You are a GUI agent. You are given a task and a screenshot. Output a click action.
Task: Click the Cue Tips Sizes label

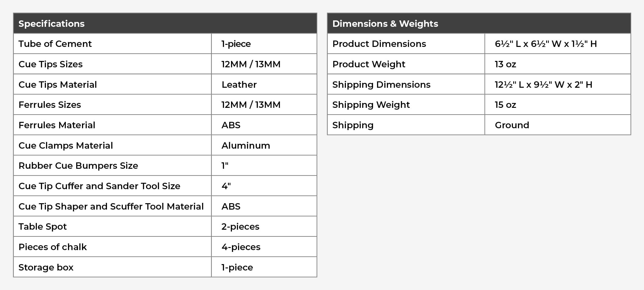click(x=50, y=64)
